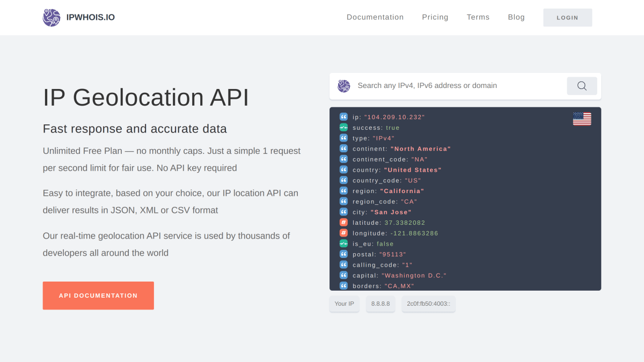
Task: Focus the IP address search field
Action: 459,86
